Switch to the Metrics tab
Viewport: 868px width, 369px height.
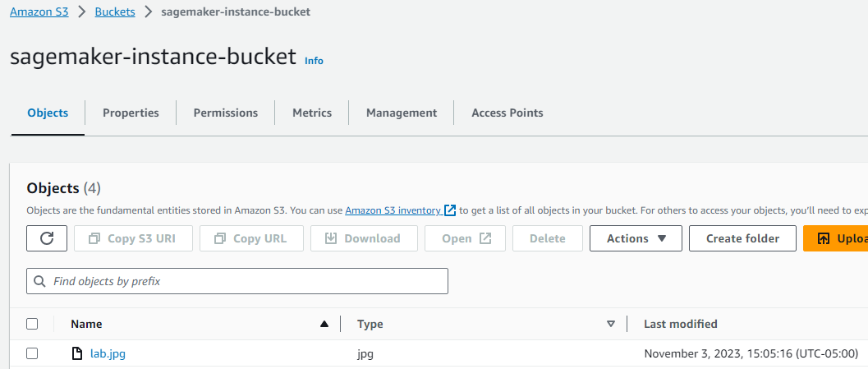click(312, 113)
